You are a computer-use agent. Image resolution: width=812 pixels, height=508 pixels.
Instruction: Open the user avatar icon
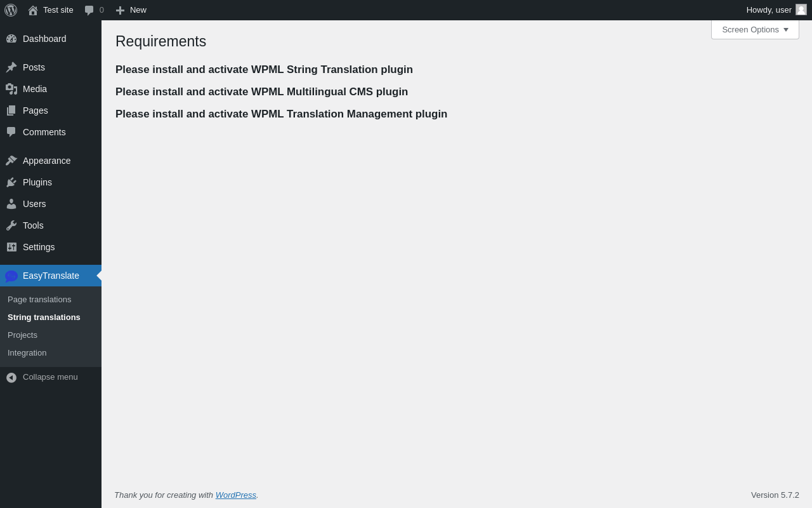801,10
